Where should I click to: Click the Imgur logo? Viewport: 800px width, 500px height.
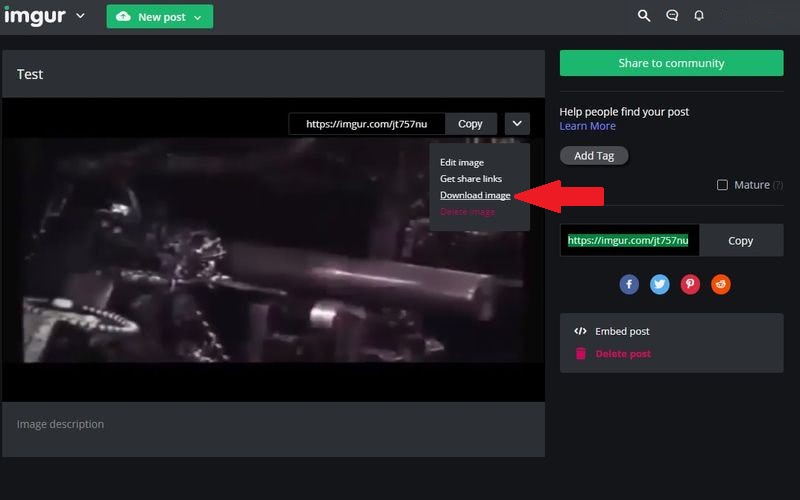click(35, 16)
